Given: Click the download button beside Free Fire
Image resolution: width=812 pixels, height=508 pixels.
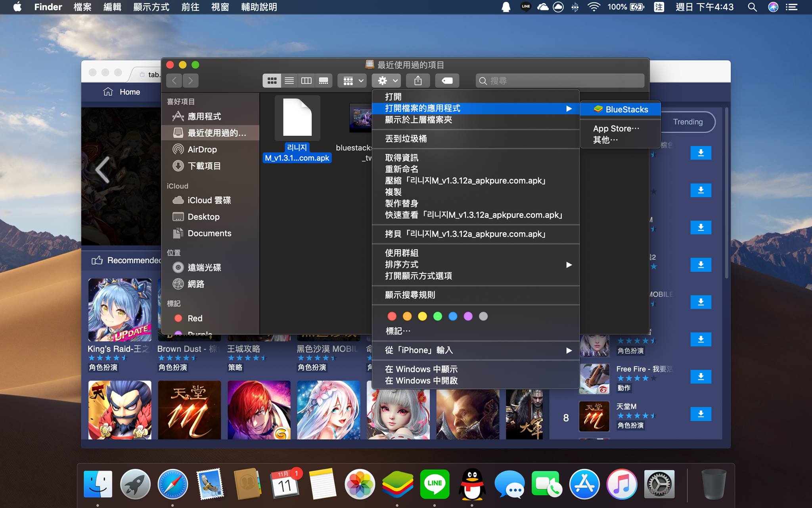Looking at the screenshot, I should click(701, 377).
